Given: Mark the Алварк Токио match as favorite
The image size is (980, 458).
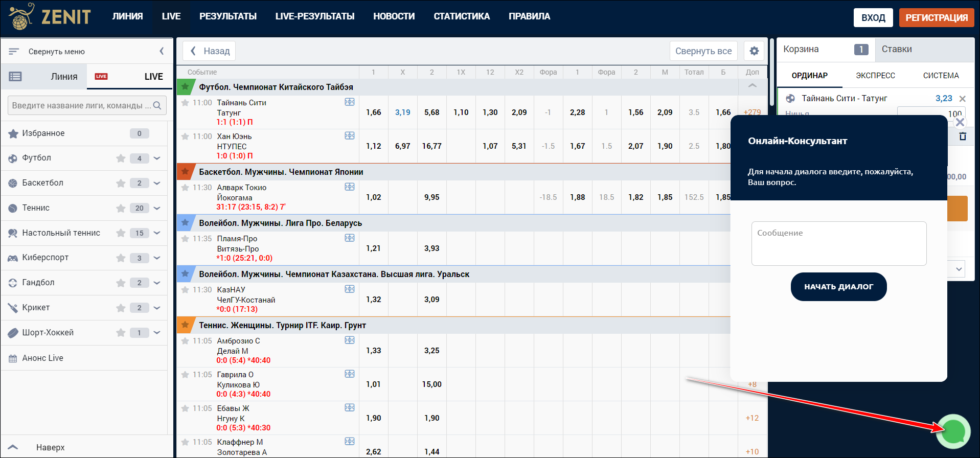Looking at the screenshot, I should click(x=185, y=188).
